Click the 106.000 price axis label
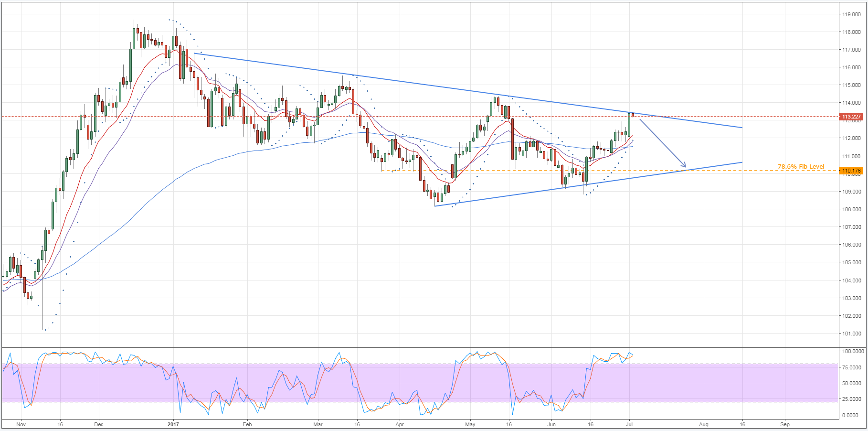This screenshot has width=868, height=431. pos(852,245)
